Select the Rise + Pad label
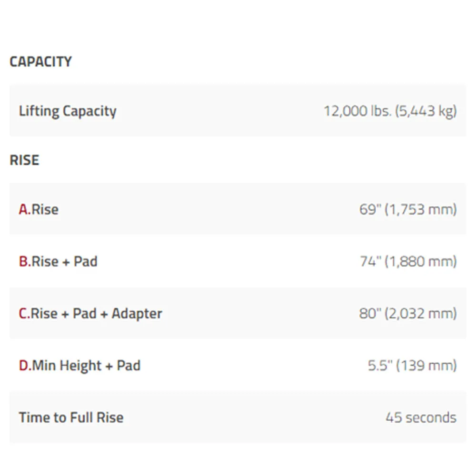476x476 pixels. [x=64, y=261]
